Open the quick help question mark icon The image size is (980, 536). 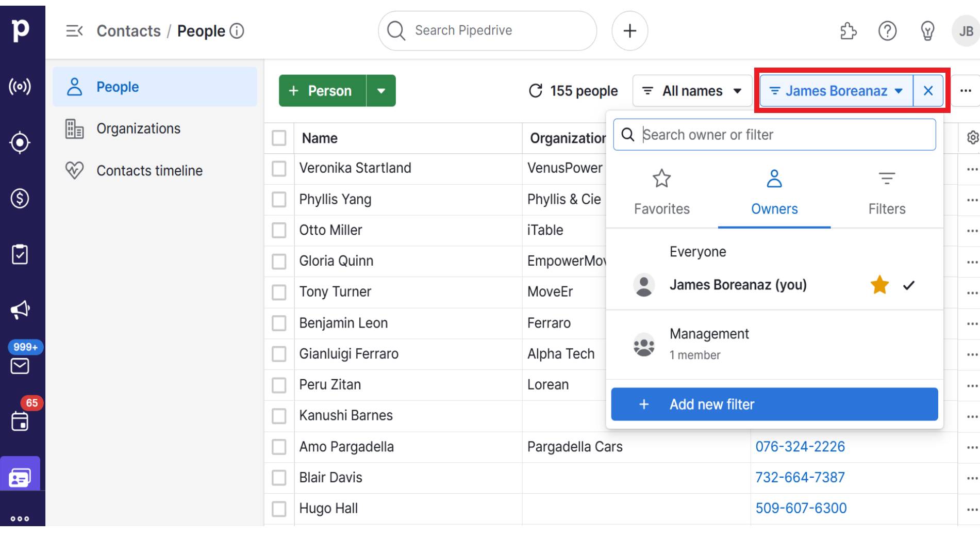point(887,31)
